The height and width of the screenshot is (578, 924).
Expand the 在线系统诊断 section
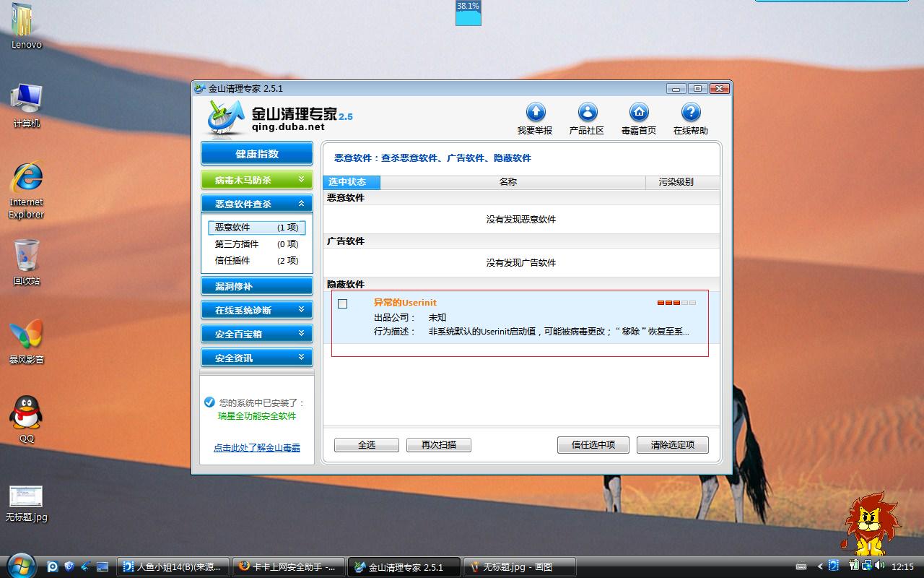coord(257,310)
